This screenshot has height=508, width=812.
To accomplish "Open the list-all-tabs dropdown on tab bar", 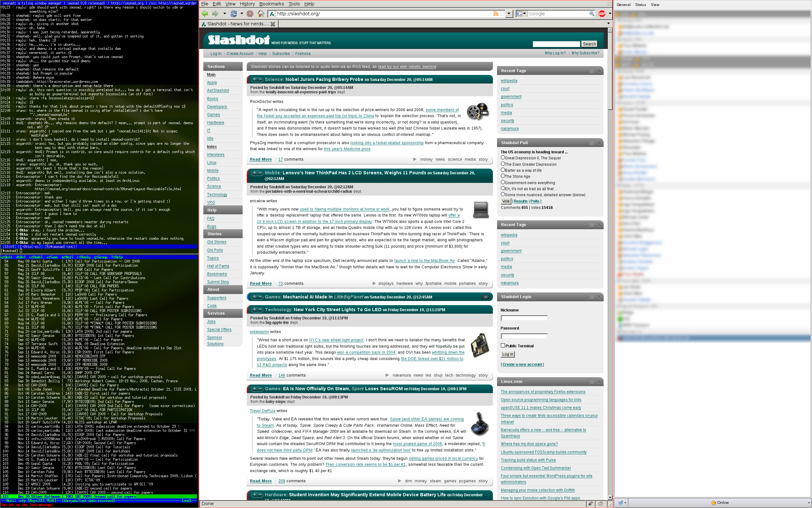I will tap(608, 23).
